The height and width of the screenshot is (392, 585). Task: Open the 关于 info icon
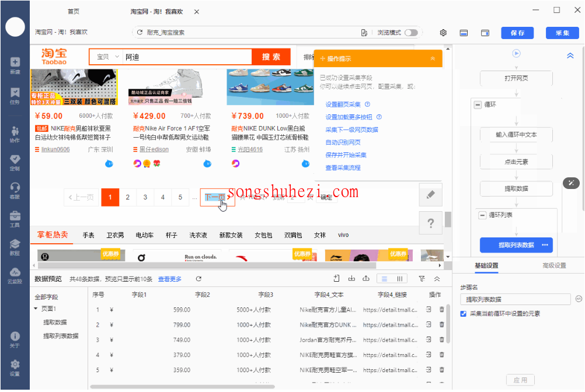tap(15, 339)
